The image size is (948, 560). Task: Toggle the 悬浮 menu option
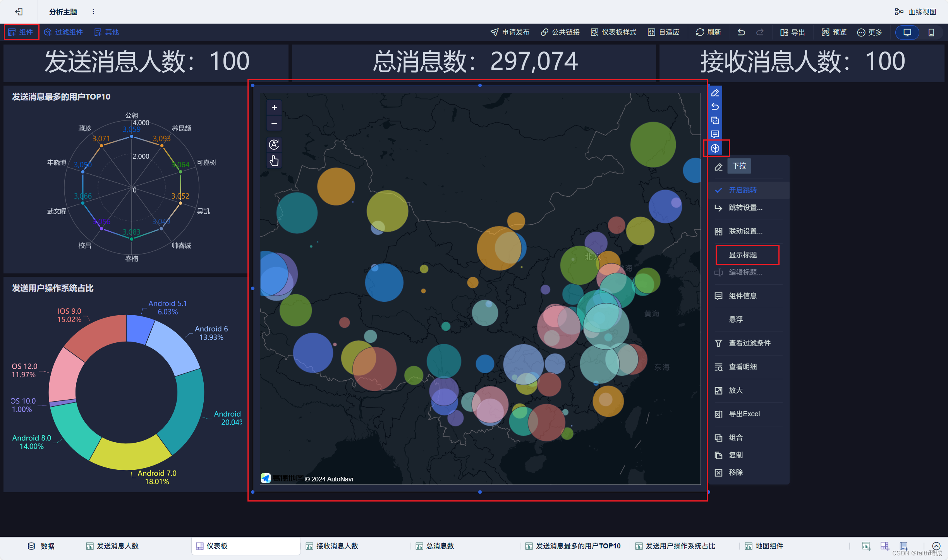pyautogui.click(x=735, y=320)
